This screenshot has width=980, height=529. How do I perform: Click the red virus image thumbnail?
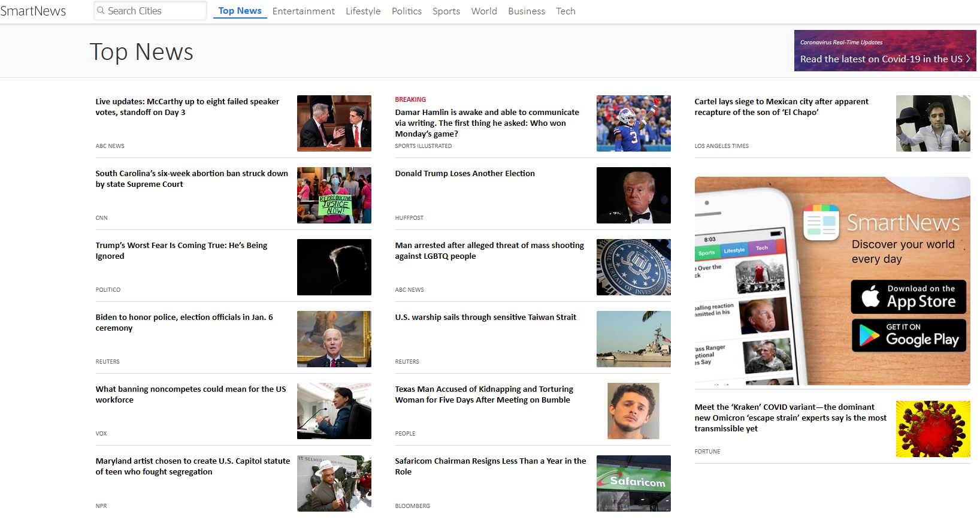click(933, 429)
